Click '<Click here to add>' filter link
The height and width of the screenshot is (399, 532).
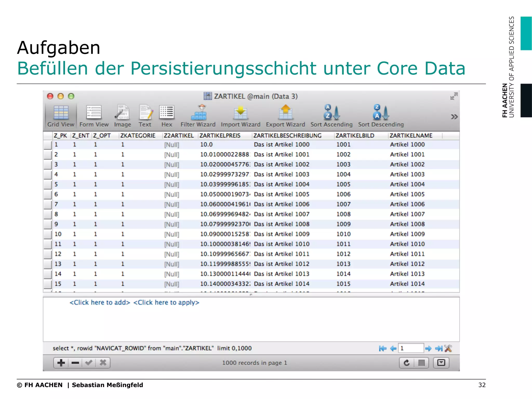point(100,303)
